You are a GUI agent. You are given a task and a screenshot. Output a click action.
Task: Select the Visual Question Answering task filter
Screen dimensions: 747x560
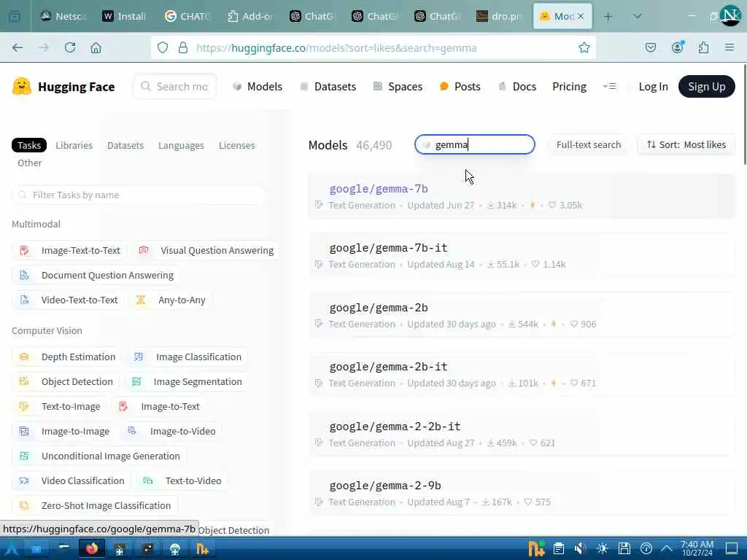point(206,251)
